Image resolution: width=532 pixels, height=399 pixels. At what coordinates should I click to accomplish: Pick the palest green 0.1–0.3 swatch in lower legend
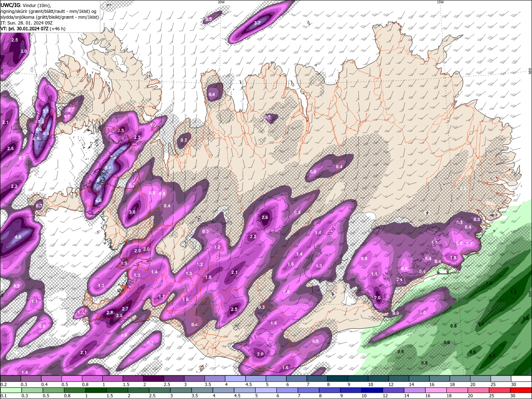[x=10, y=390]
